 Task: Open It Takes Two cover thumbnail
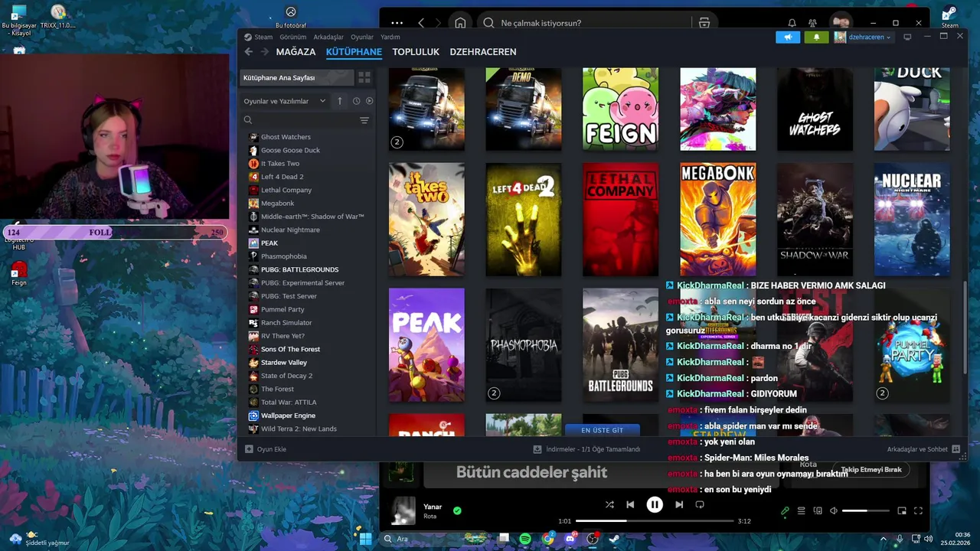426,220
